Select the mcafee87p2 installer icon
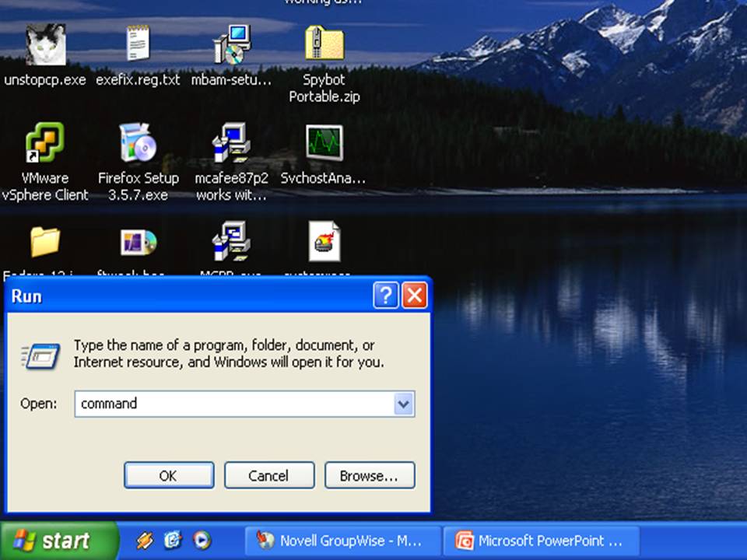Viewport: 747px width, 560px height. pyautogui.click(x=231, y=144)
